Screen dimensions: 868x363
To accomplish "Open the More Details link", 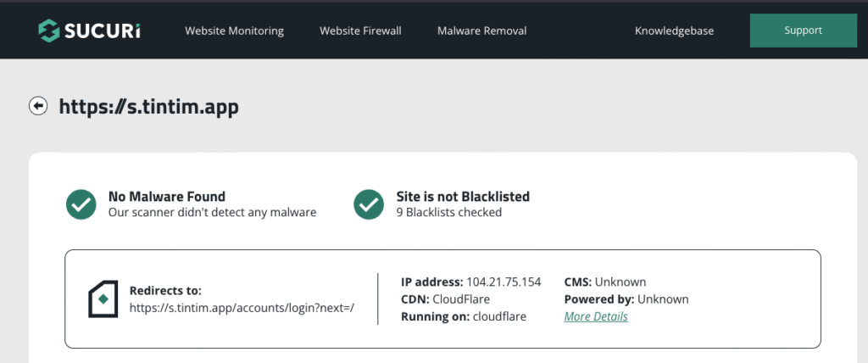I will tap(596, 316).
